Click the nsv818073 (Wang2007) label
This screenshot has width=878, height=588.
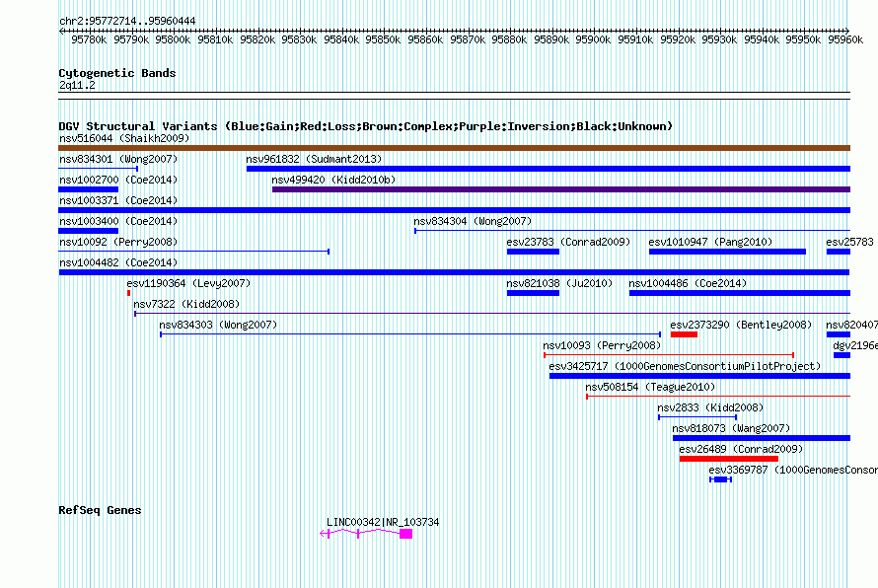click(x=731, y=428)
